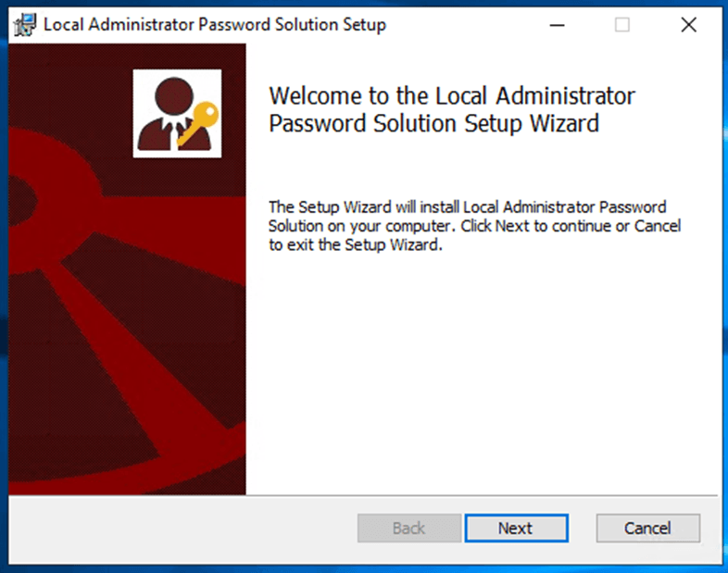
Task: Click the installer icon in the title bar
Action: coord(25,25)
